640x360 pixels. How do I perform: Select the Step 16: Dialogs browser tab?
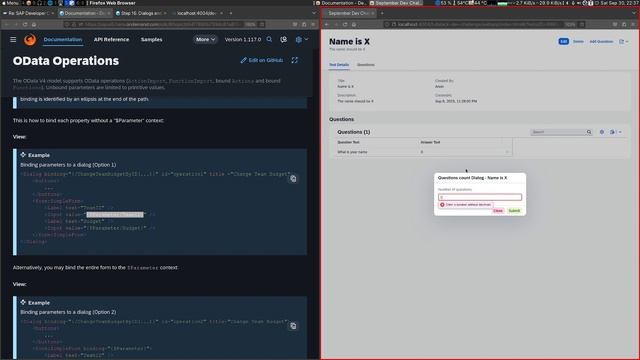click(141, 13)
